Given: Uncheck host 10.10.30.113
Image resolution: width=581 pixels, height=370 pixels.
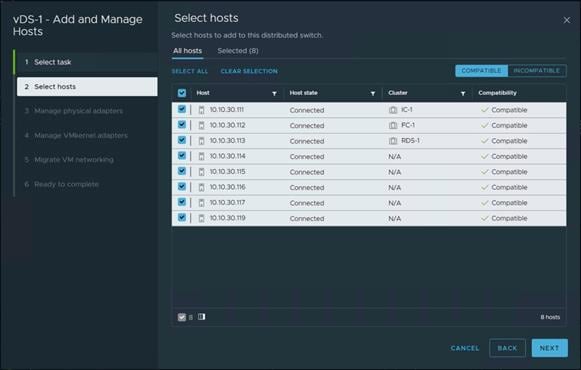Looking at the screenshot, I should click(182, 140).
